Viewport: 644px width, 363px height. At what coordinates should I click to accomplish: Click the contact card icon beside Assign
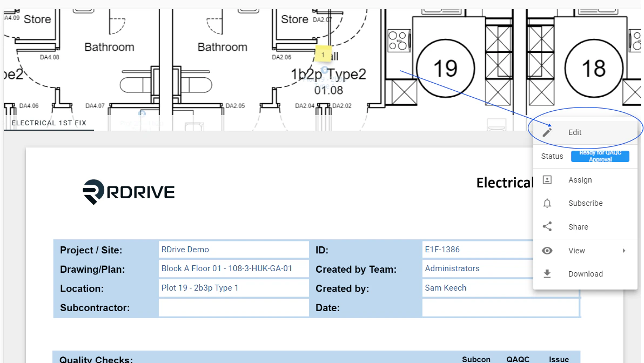(x=547, y=179)
